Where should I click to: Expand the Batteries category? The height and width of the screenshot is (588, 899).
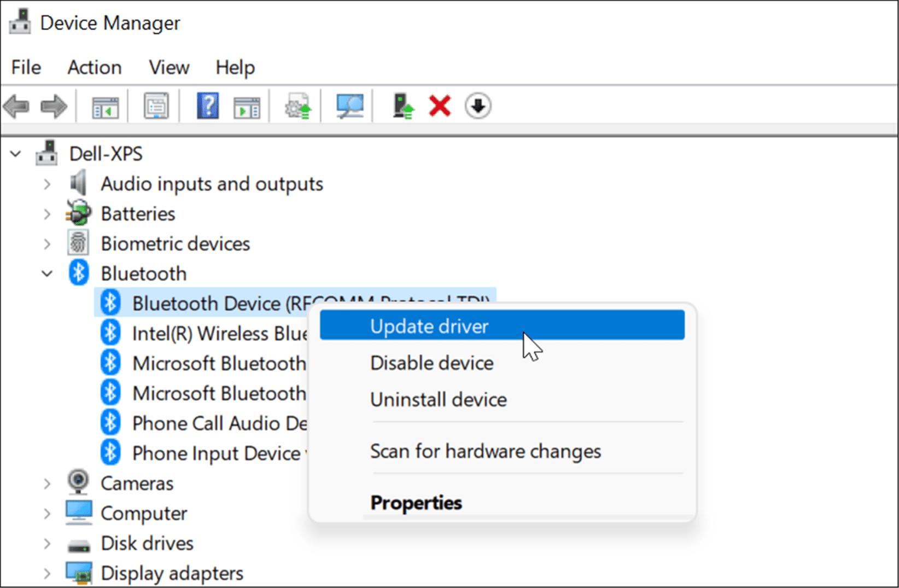coord(46,214)
